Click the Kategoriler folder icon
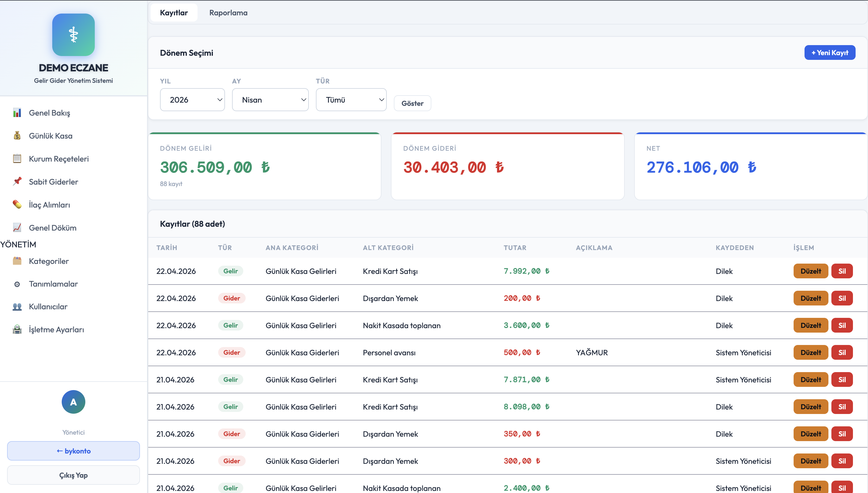The image size is (868, 493). click(17, 261)
